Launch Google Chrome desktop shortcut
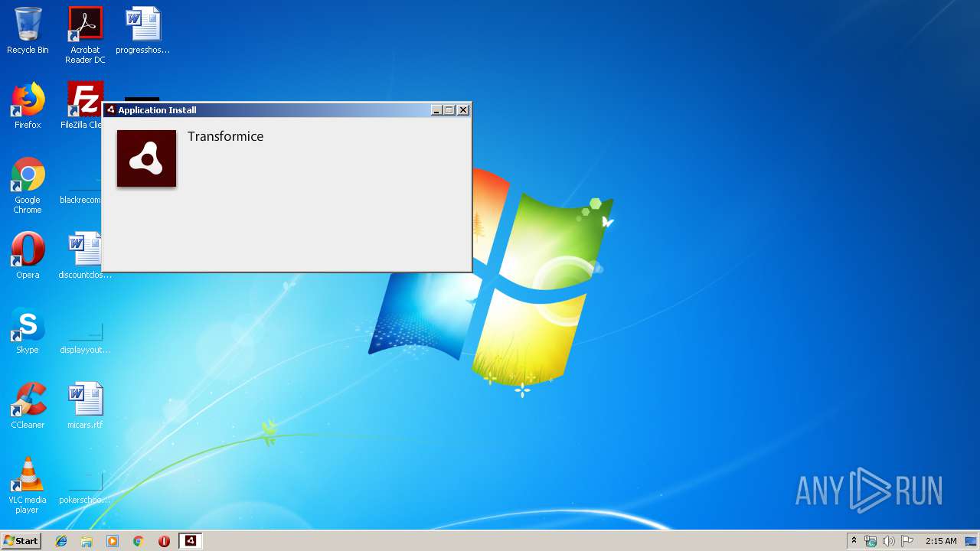Viewport: 980px width, 551px height. [x=28, y=185]
